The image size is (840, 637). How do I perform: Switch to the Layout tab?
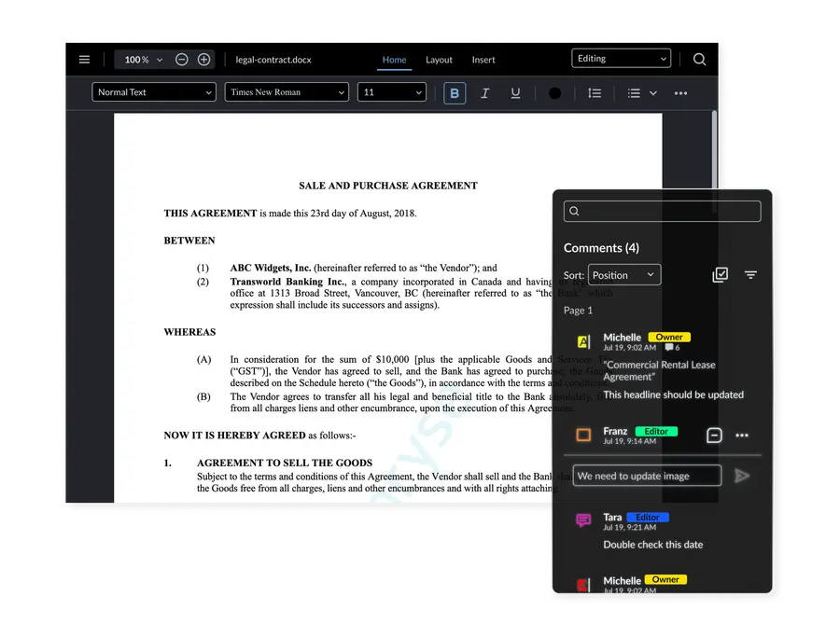click(439, 60)
